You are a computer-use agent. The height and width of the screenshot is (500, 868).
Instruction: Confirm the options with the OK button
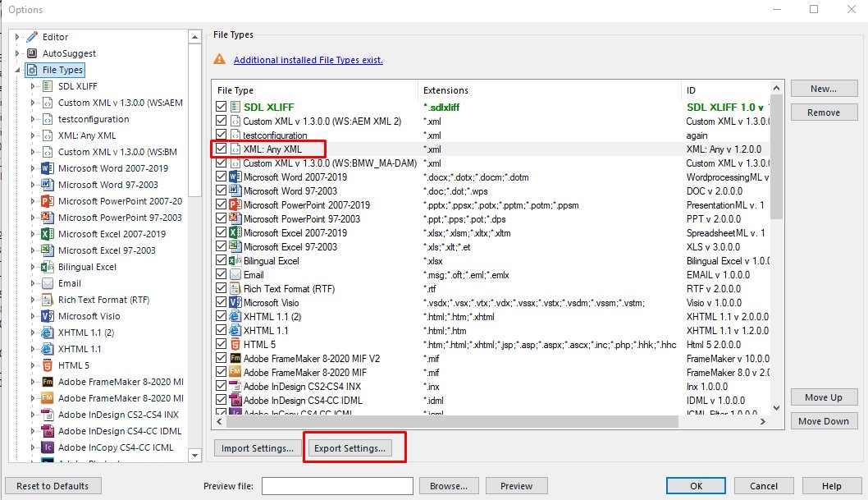click(696, 486)
